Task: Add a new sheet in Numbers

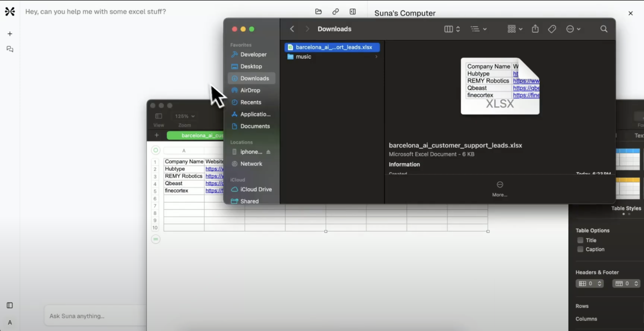Action: [157, 135]
